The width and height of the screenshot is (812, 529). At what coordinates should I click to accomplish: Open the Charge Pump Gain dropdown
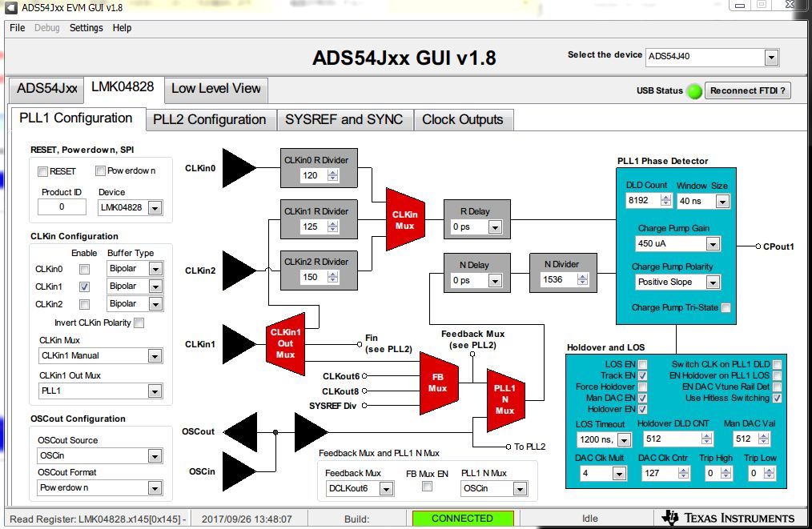(678, 243)
